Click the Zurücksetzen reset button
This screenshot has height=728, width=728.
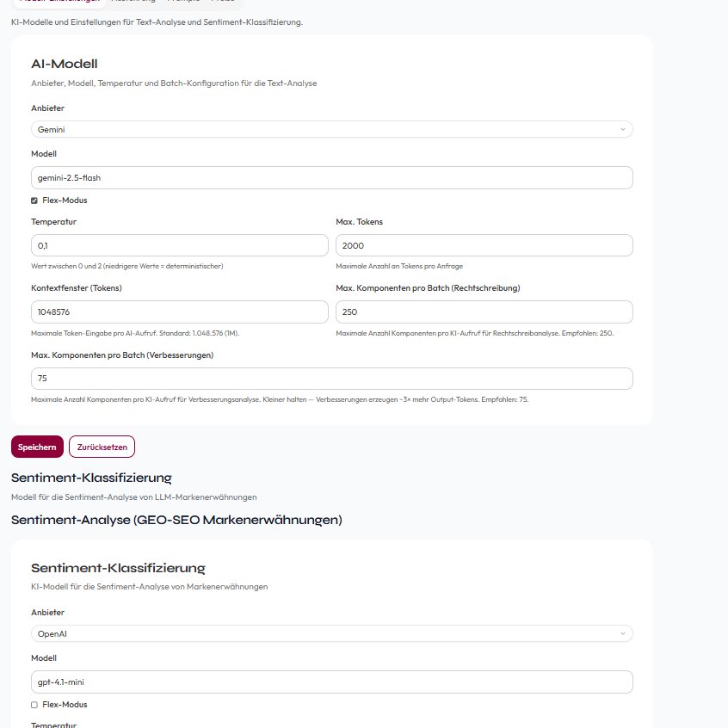pyautogui.click(x=102, y=447)
